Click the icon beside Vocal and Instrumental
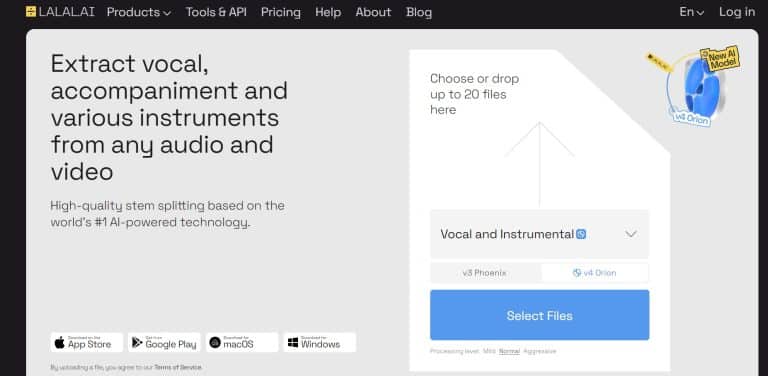The height and width of the screenshot is (376, 768). click(581, 234)
